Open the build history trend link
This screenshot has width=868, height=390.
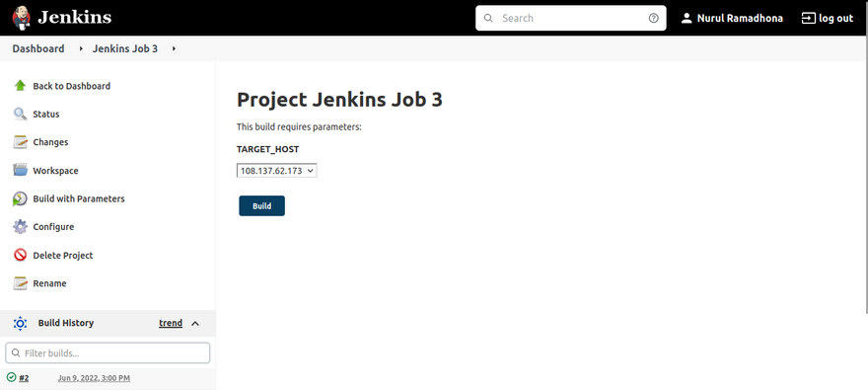171,323
